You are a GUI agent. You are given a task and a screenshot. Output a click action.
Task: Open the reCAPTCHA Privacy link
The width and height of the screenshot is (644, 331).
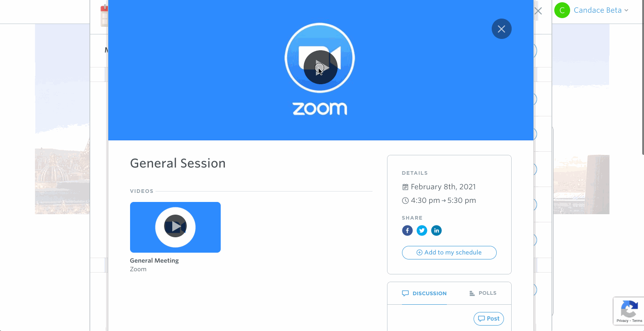point(622,321)
